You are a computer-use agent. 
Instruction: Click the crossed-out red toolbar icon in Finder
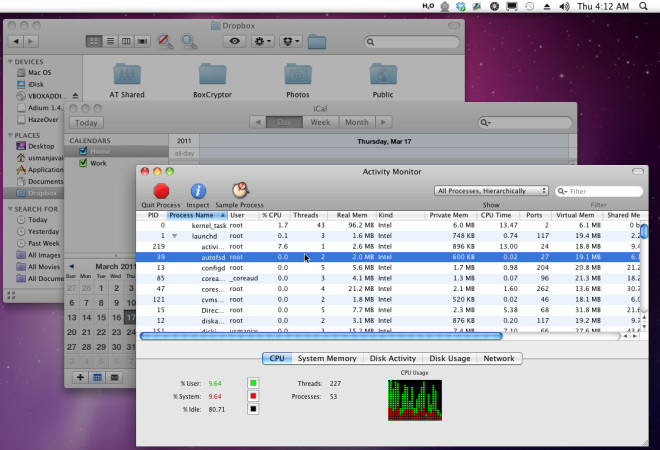click(x=165, y=41)
